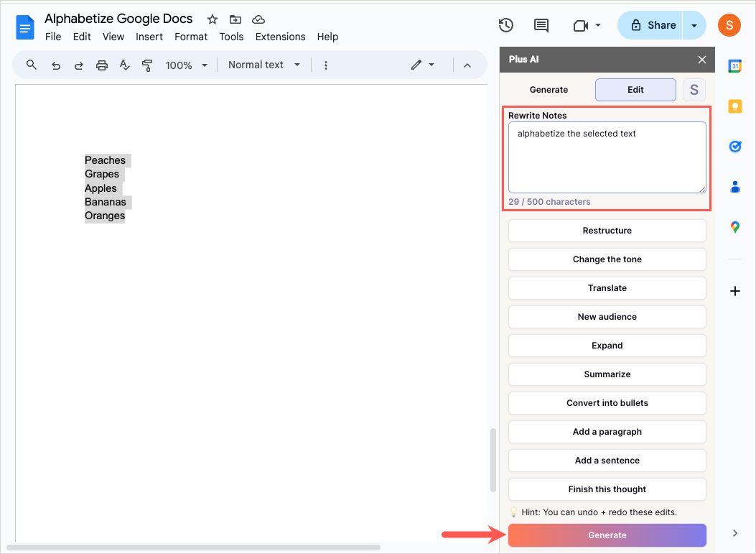Viewport: 756px width, 554px height.
Task: Click into the Rewrite Notes text area
Action: pos(607,157)
